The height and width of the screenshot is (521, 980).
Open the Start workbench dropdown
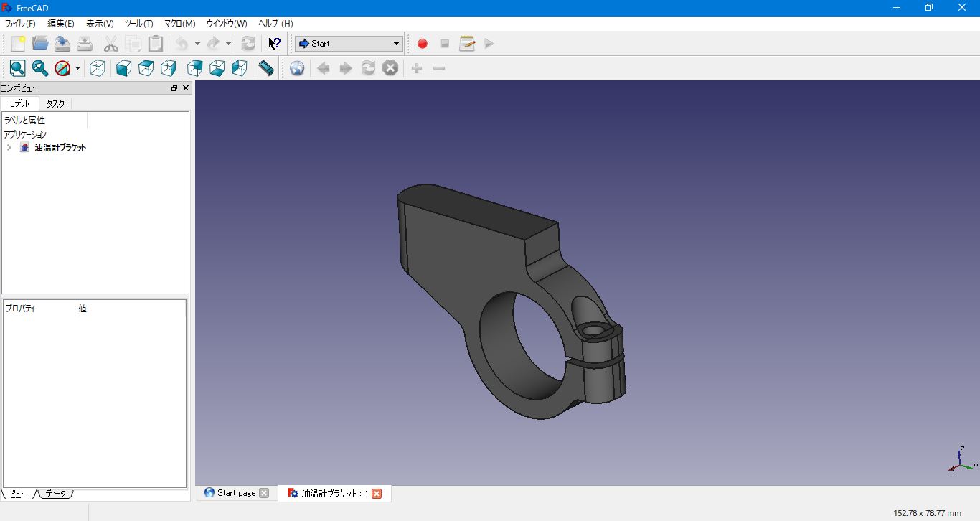(x=349, y=44)
